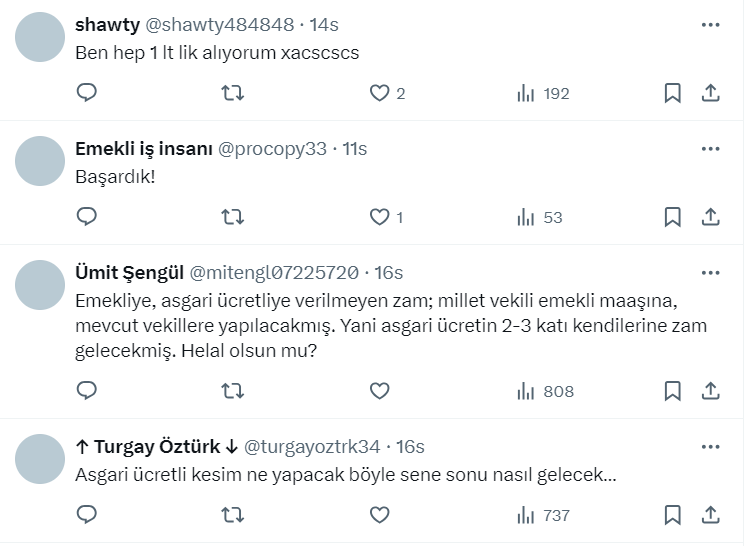Viewport: 749px width, 546px height.
Task: View analytics showing 808 views
Action: pyautogui.click(x=545, y=391)
